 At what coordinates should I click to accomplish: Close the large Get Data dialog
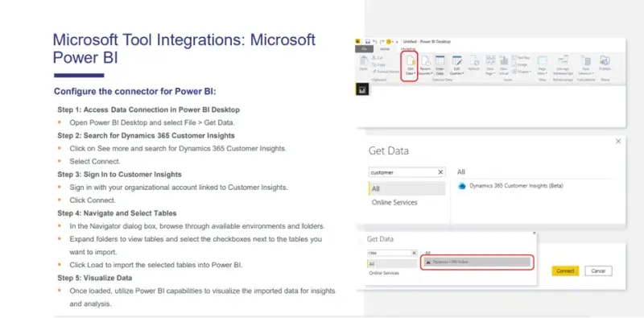click(x=618, y=142)
